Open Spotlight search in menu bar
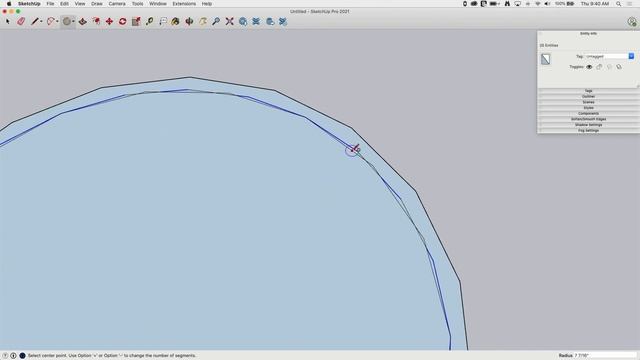The image size is (640, 360). 619,4
